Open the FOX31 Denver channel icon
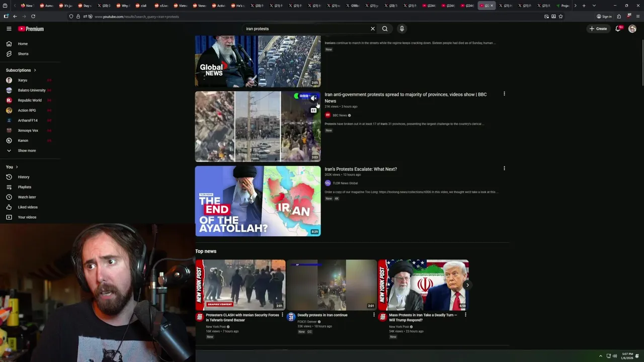Viewport: 644px width, 362px height. pyautogui.click(x=291, y=317)
